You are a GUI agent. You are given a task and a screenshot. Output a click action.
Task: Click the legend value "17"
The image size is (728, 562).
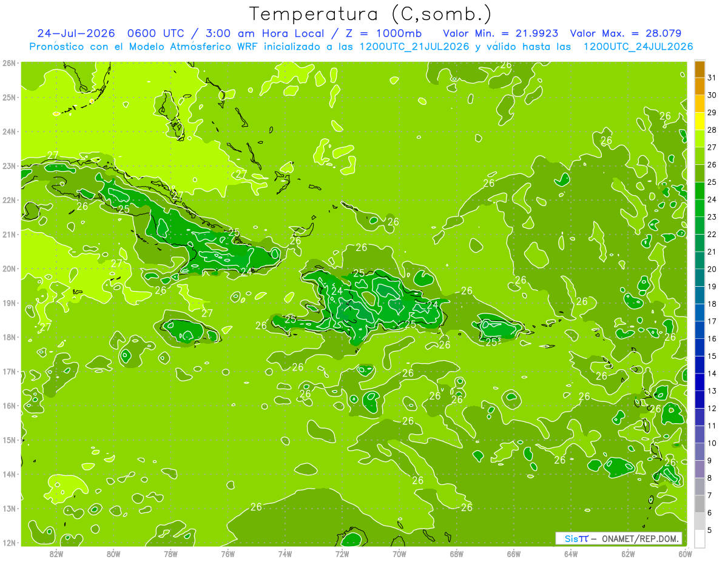[x=712, y=321]
